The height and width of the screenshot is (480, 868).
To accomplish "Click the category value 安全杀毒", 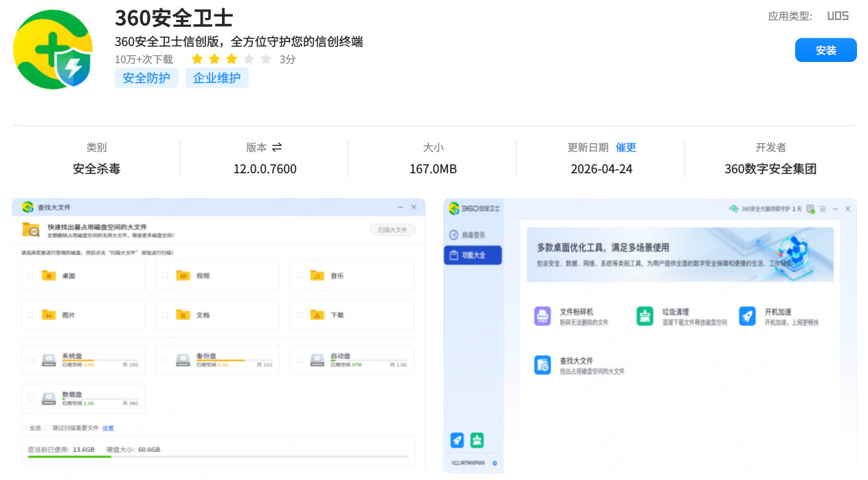I will click(x=96, y=168).
